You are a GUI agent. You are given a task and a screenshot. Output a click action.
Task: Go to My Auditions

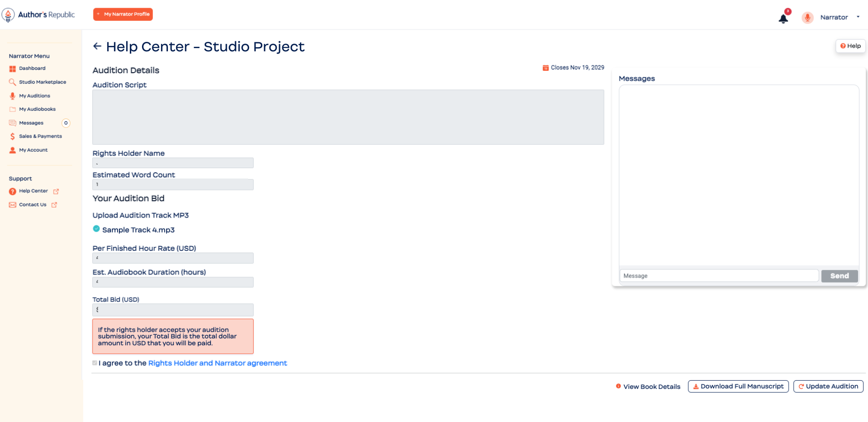point(34,96)
